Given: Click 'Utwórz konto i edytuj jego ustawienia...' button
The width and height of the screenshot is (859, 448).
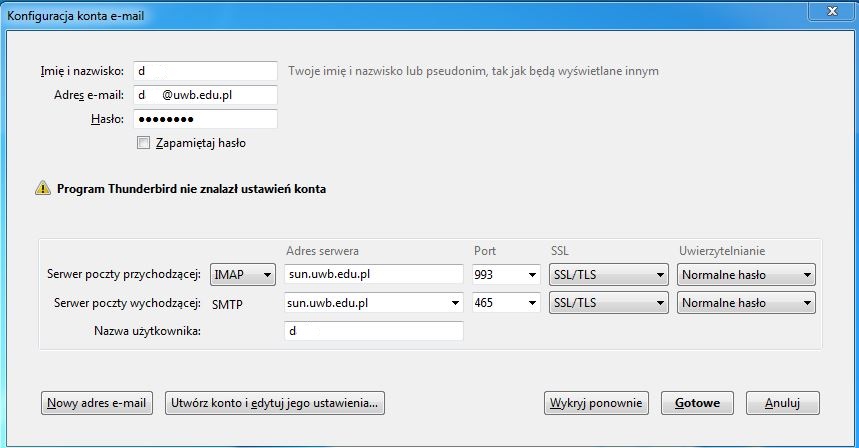Looking at the screenshot, I should click(x=274, y=403).
